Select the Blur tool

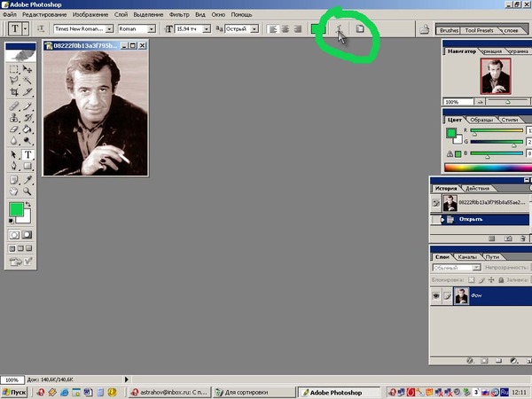13,140
